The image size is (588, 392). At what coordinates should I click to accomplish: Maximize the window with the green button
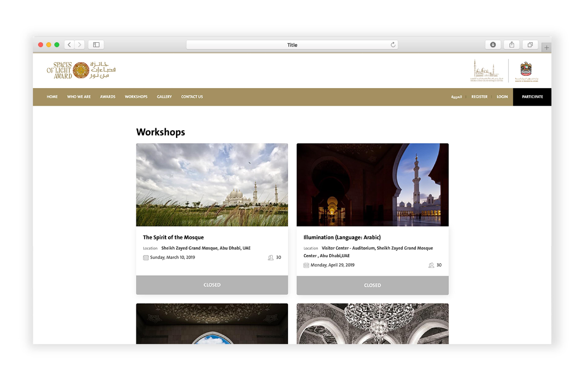click(x=57, y=45)
